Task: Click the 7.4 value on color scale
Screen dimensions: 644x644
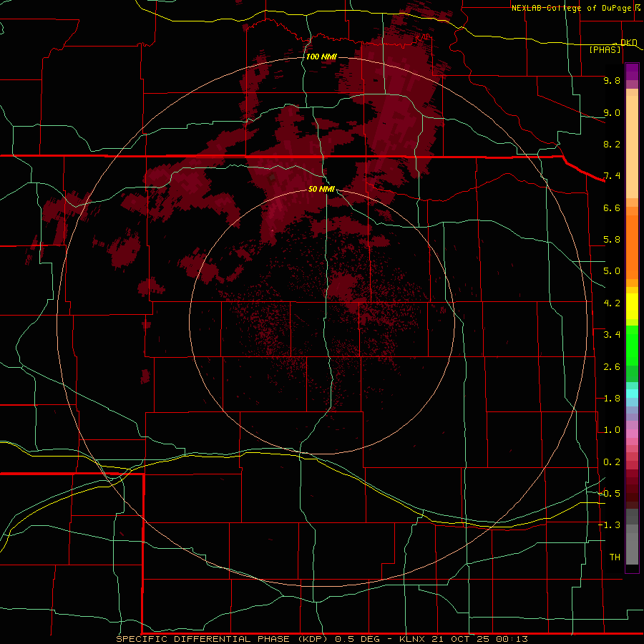Action: coord(612,176)
